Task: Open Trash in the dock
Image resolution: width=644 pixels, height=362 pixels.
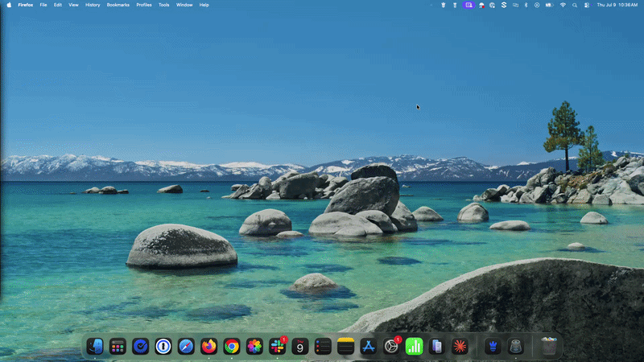Action: pos(549,347)
